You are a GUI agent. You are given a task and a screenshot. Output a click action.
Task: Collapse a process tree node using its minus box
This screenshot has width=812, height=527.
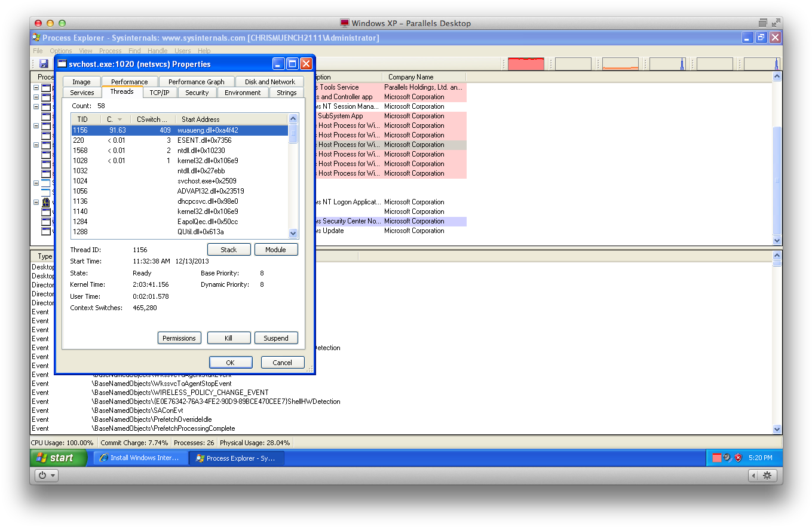tap(37, 87)
